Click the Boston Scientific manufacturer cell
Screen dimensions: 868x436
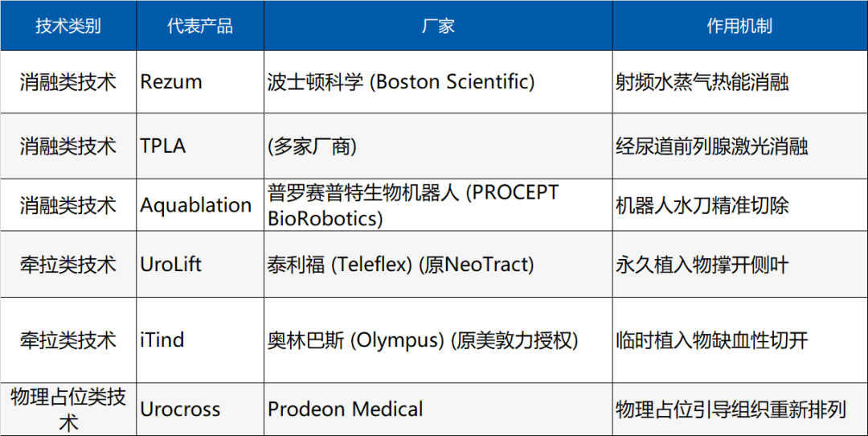point(438,82)
